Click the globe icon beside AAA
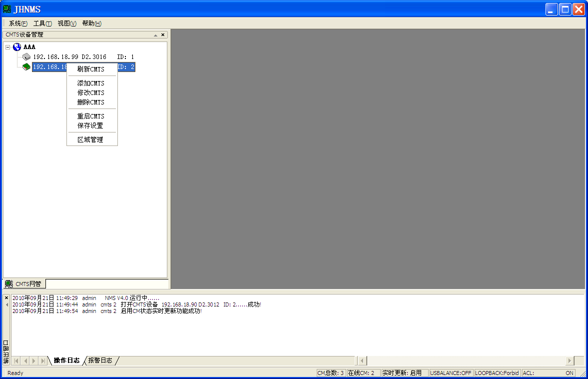This screenshot has width=588, height=379. (17, 47)
